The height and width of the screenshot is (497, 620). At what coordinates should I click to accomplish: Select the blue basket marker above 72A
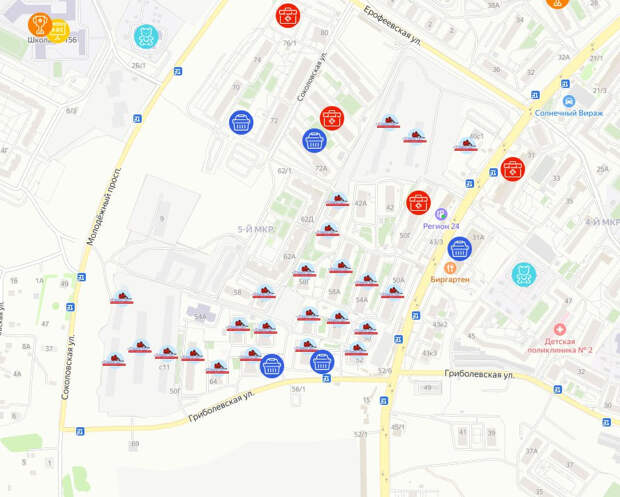tap(314, 140)
